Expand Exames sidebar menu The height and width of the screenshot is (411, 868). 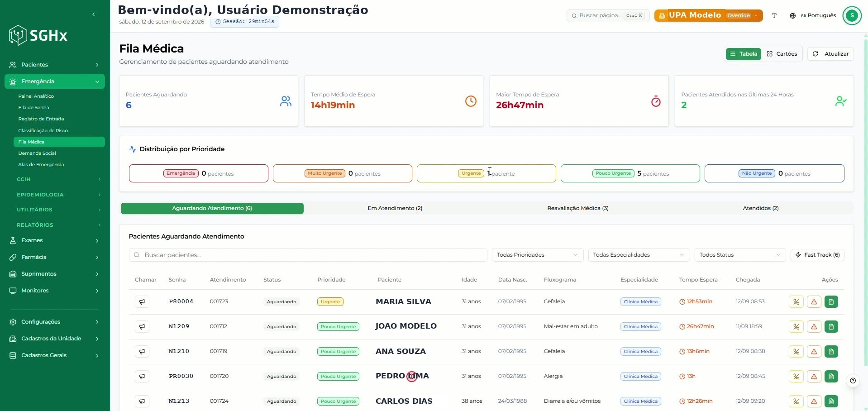click(54, 240)
